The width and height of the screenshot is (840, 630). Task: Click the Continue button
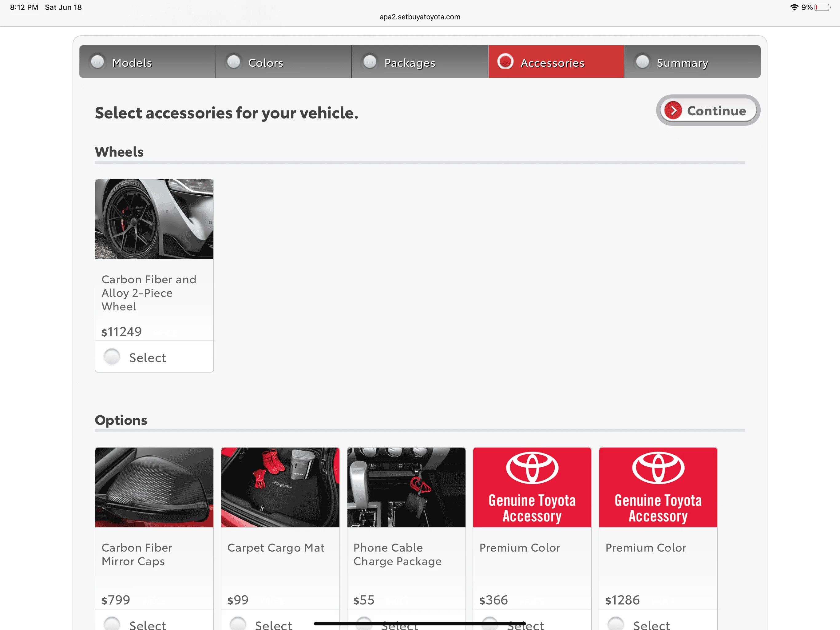708,110
